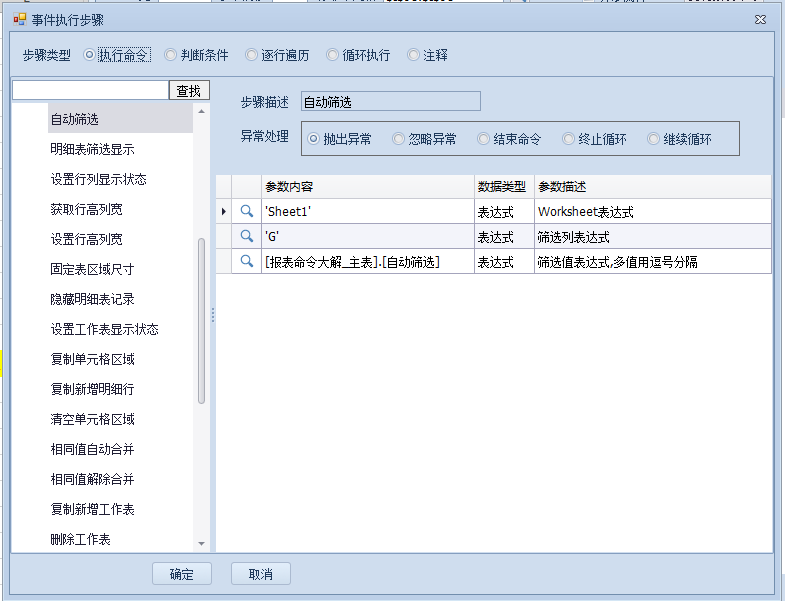
Task: Select 逐行遍历 step type option
Action: (253, 55)
